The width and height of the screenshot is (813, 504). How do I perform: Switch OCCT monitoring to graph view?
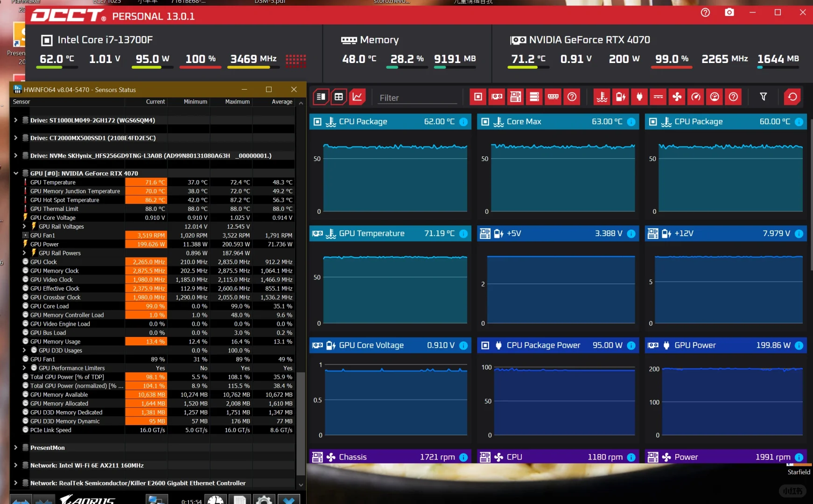click(357, 97)
